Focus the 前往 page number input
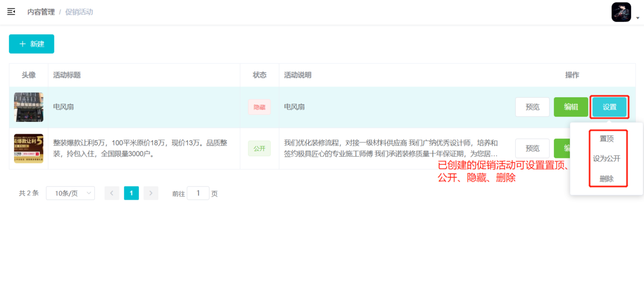 click(x=198, y=193)
